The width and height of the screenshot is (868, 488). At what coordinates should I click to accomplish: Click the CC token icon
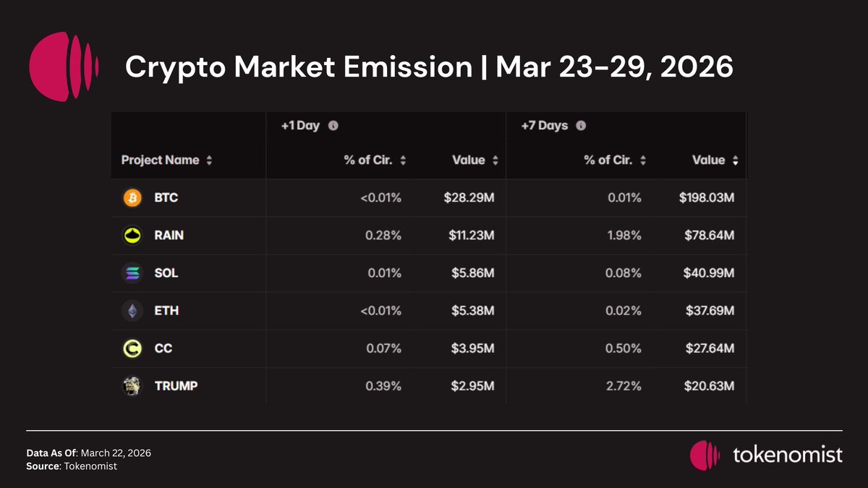pos(132,348)
